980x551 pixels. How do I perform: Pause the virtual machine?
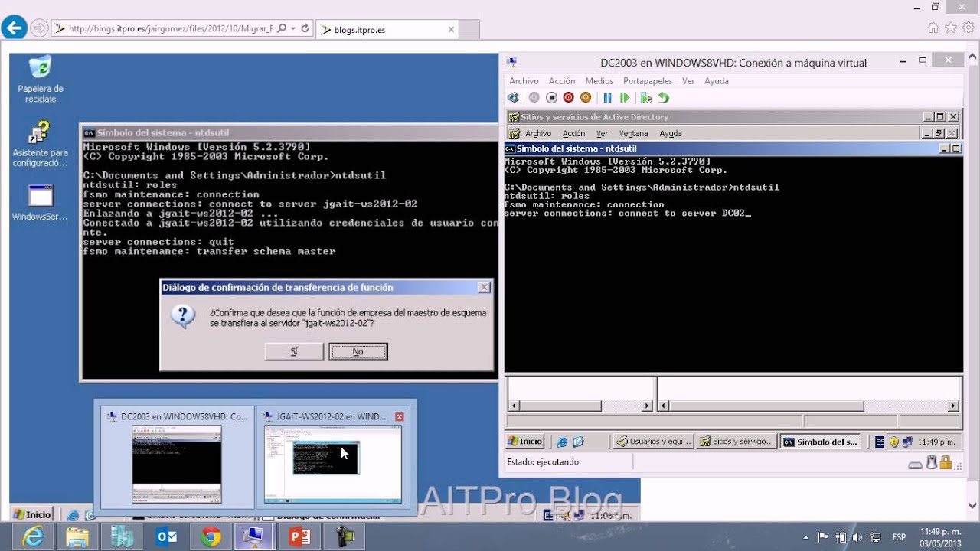[x=608, y=98]
